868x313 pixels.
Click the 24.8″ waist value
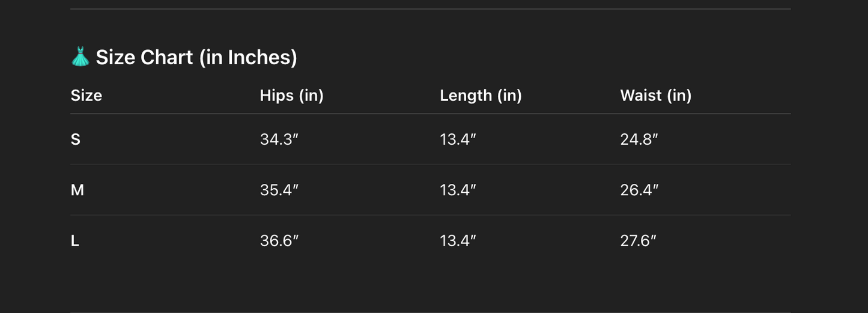coord(639,139)
